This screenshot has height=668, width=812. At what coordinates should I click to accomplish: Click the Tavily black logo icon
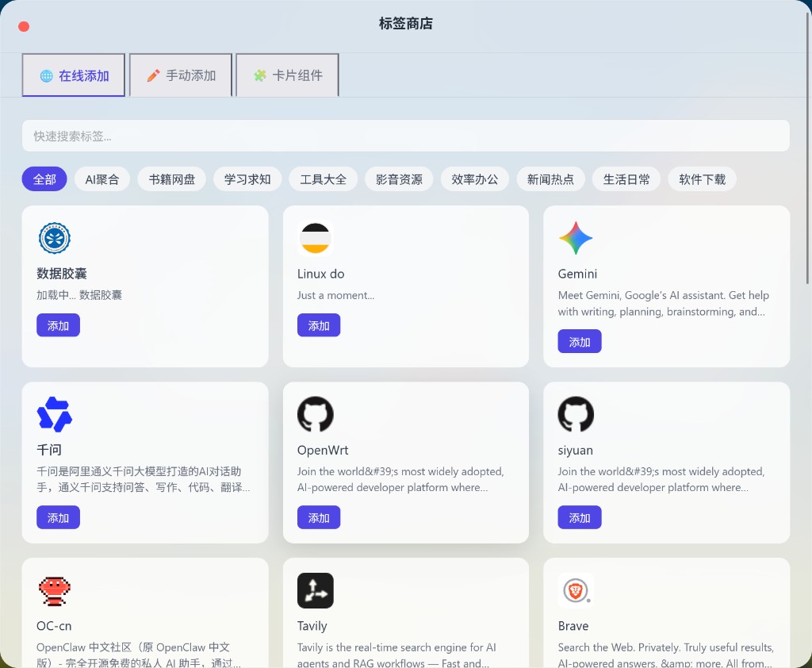point(316,591)
